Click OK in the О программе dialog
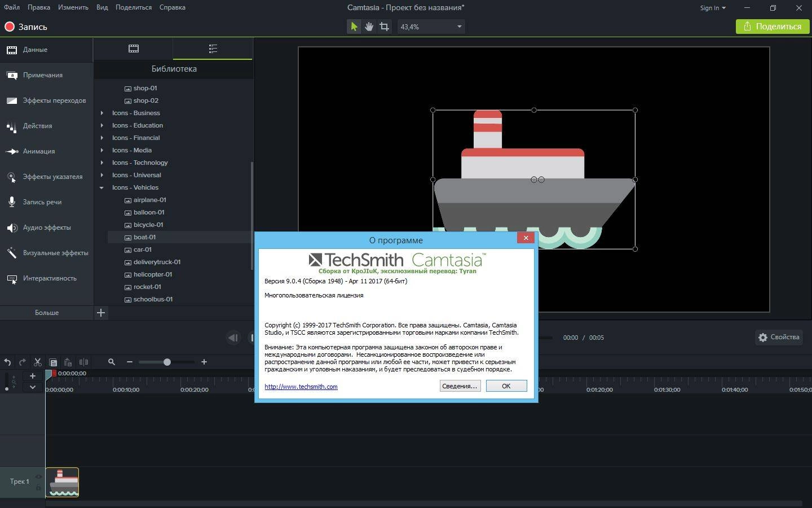812x508 pixels. (506, 386)
